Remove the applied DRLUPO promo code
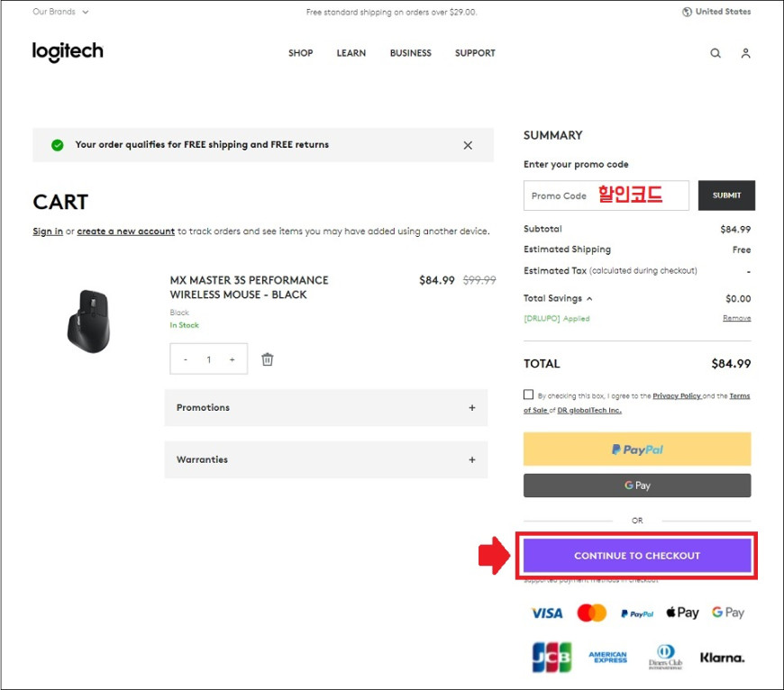Viewport: 784px width, 690px height. pos(736,318)
